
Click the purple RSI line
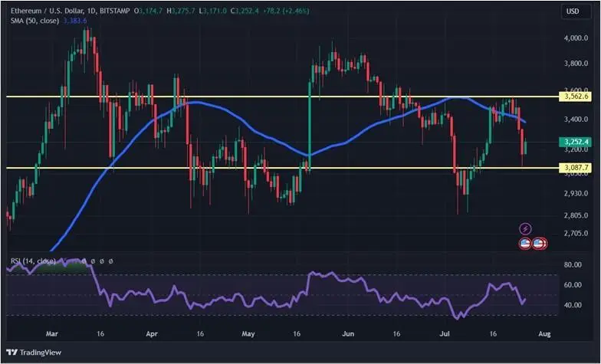(x=230, y=300)
